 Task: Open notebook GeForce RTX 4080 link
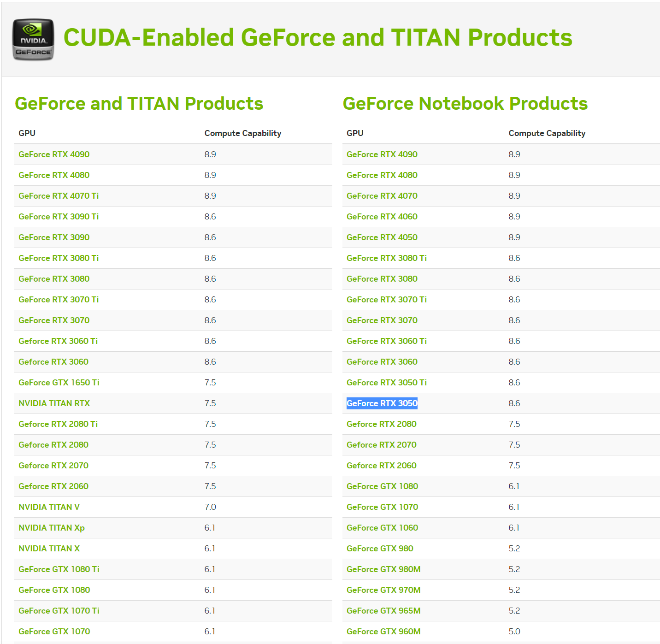point(382,175)
